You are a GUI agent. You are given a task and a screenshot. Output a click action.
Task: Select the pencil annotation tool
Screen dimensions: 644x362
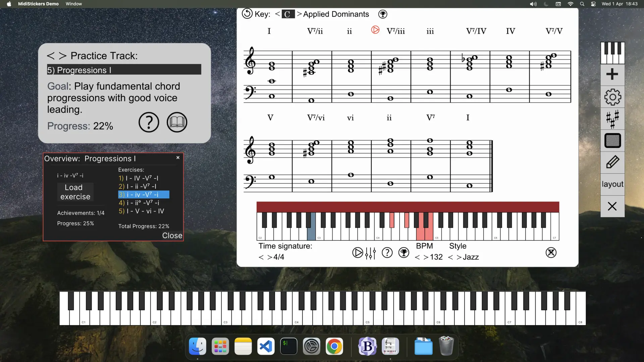[x=612, y=163]
